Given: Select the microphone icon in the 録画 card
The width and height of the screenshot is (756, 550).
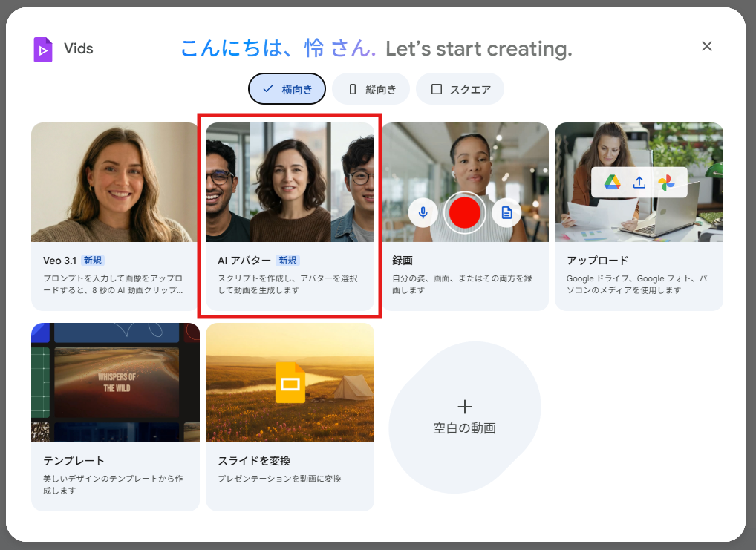Looking at the screenshot, I should tap(423, 212).
